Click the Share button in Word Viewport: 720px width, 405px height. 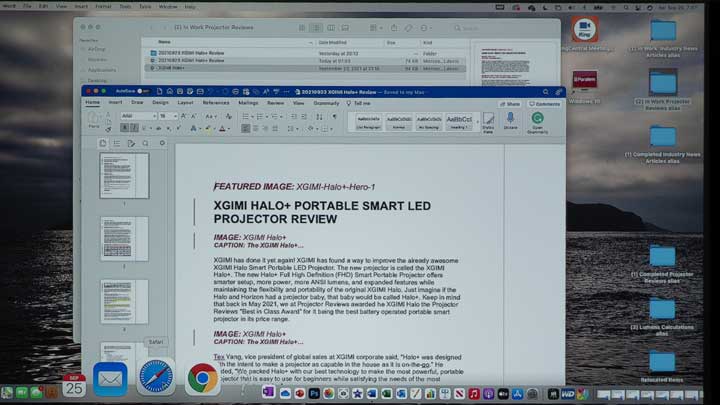tap(510, 104)
